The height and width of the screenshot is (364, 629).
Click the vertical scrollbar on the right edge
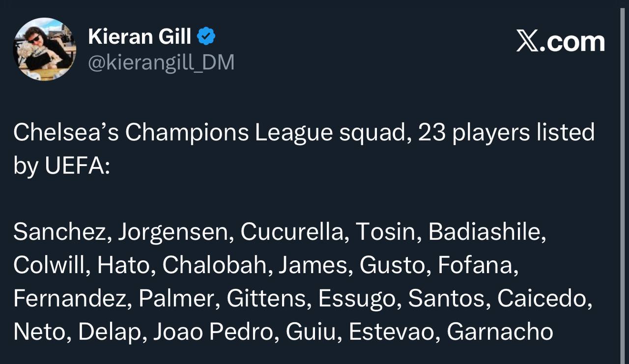pos(623,182)
